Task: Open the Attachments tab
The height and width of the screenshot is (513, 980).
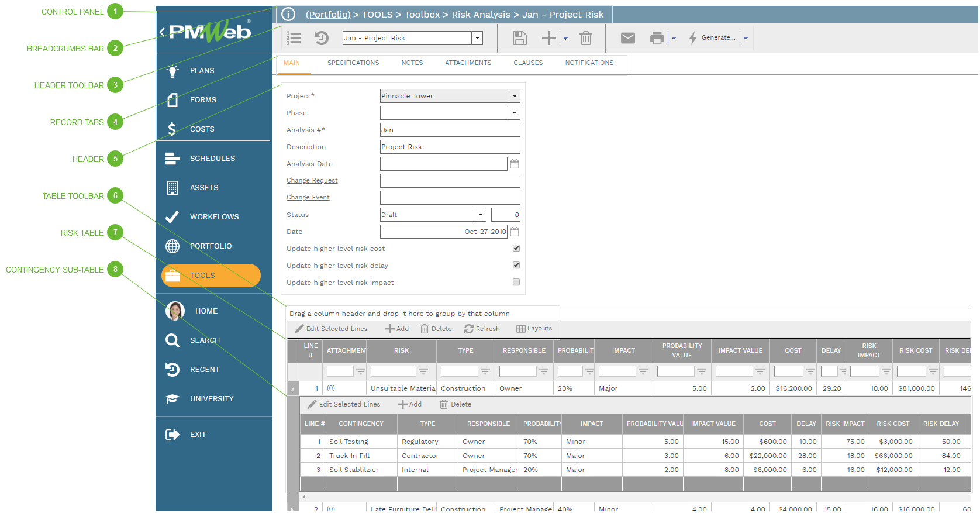Action: coord(468,63)
